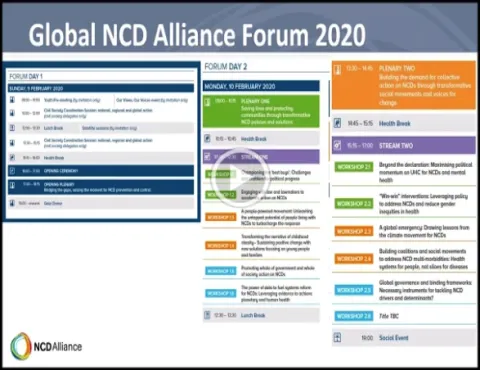Select the FORUM DAY 1 heading

[x=26, y=76]
